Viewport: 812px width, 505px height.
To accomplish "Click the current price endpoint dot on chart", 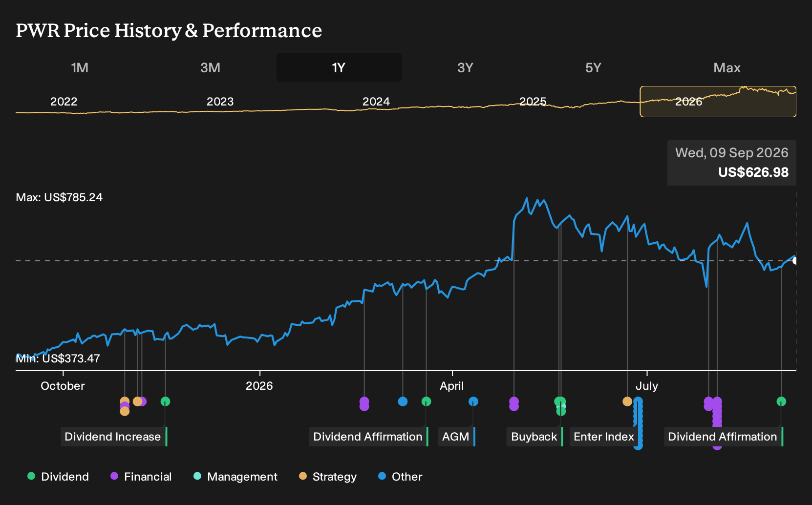I will click(795, 260).
